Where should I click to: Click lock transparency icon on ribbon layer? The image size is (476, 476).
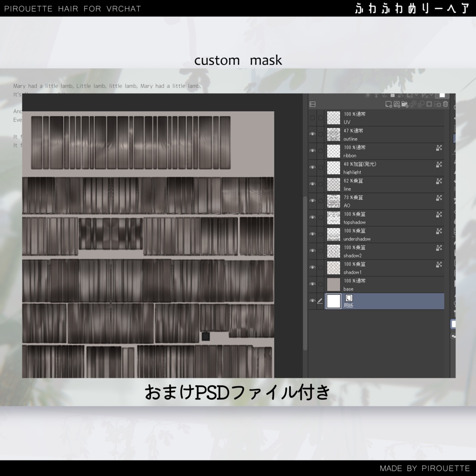[439, 148]
